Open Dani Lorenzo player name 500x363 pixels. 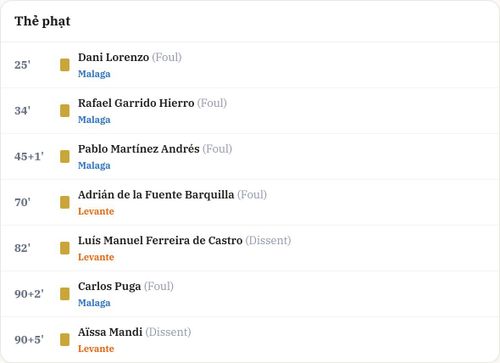coord(113,57)
